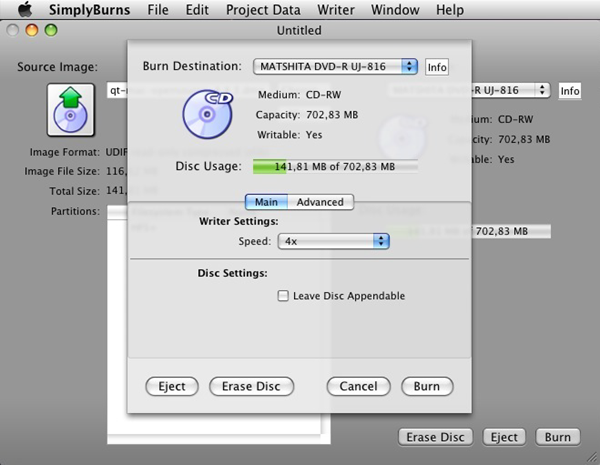
Task: Switch to the Advanced tab
Action: [x=320, y=202]
